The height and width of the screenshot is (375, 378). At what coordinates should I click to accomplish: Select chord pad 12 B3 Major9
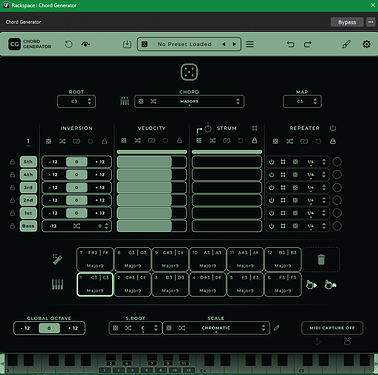tap(283, 259)
